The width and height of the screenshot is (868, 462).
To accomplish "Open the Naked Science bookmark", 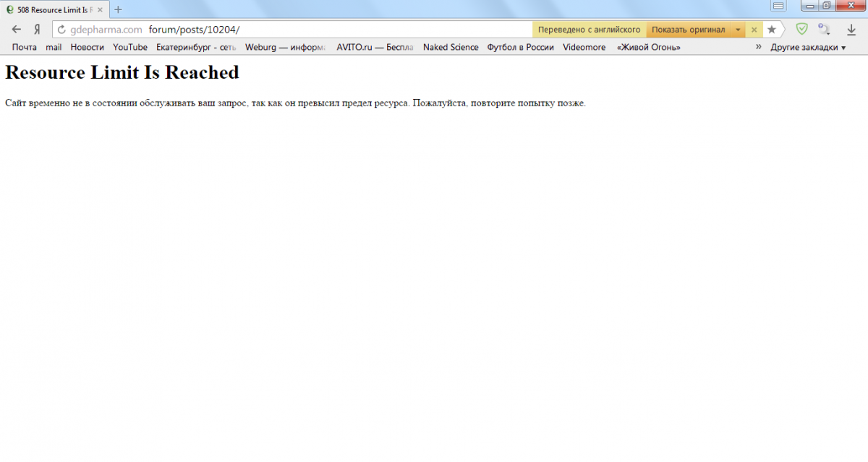I will [451, 47].
